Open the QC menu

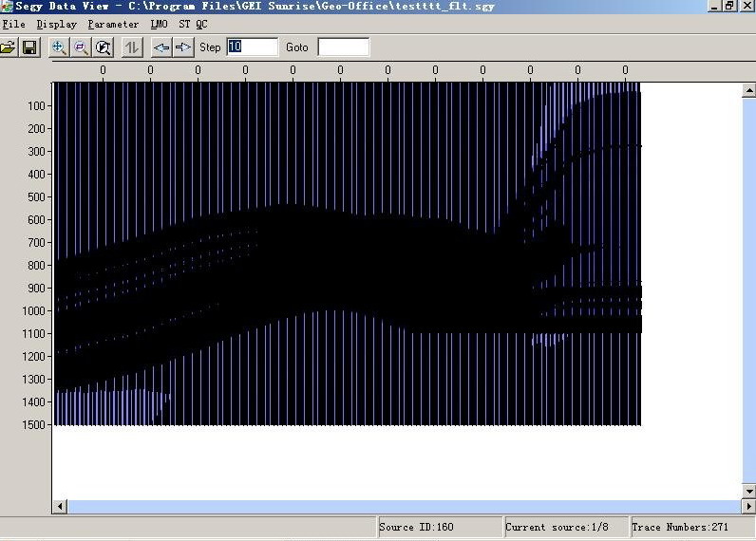pos(201,24)
